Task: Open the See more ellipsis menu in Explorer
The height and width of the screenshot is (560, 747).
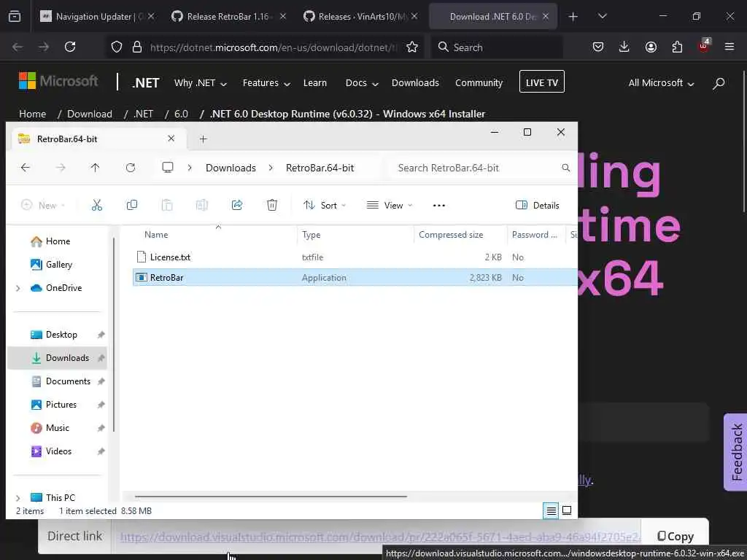Action: [x=438, y=205]
